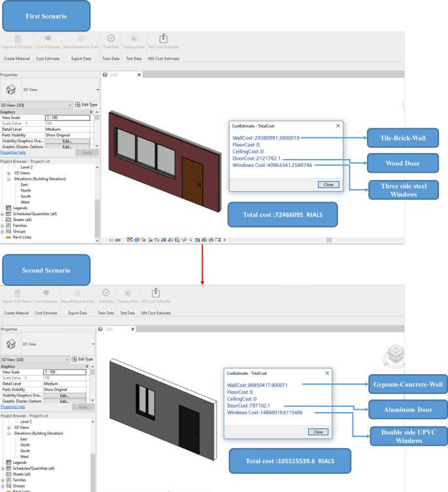This screenshot has width=448, height=492.
Task: Click NN Cost-Estimate icon in second scenario ribbon
Action: point(156,292)
